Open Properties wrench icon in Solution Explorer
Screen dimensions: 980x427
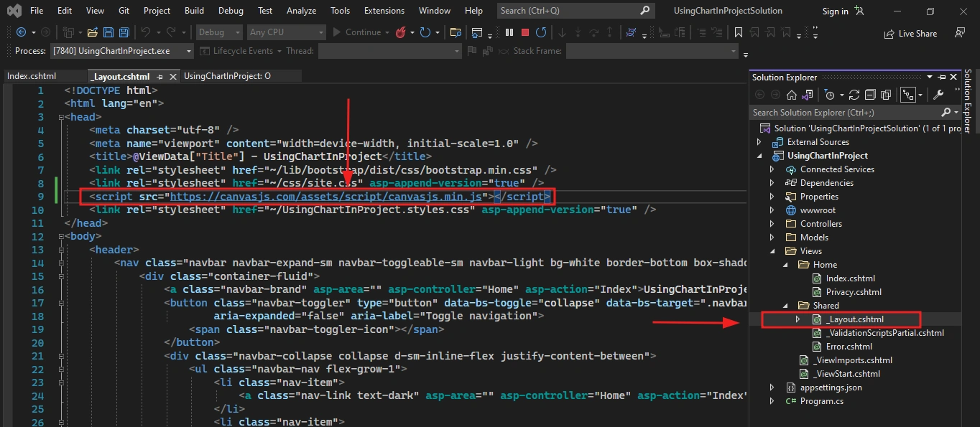tap(938, 95)
